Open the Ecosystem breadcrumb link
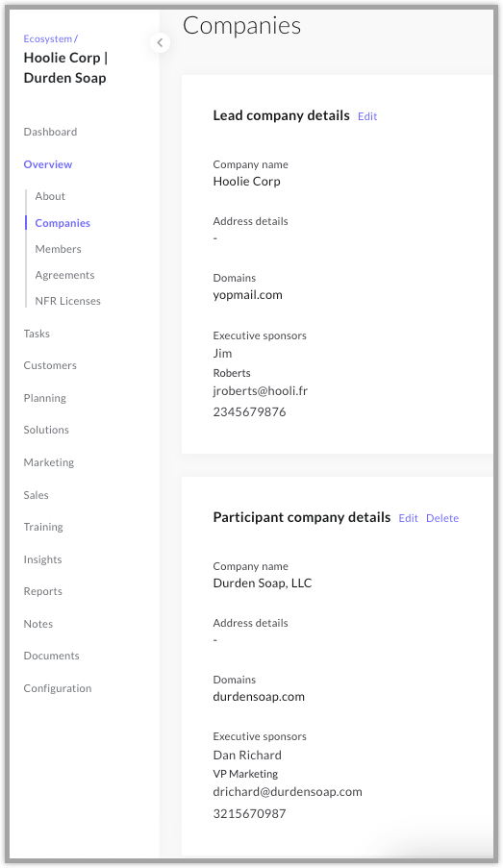Image resolution: width=503 pixels, height=868 pixels. tap(48, 39)
